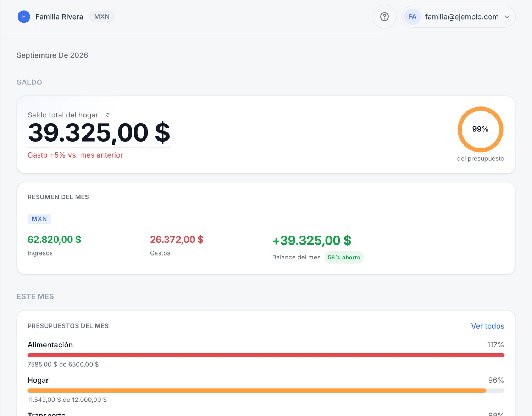Click the Familia Rivera household name
The width and height of the screenshot is (532, 416).
59,17
